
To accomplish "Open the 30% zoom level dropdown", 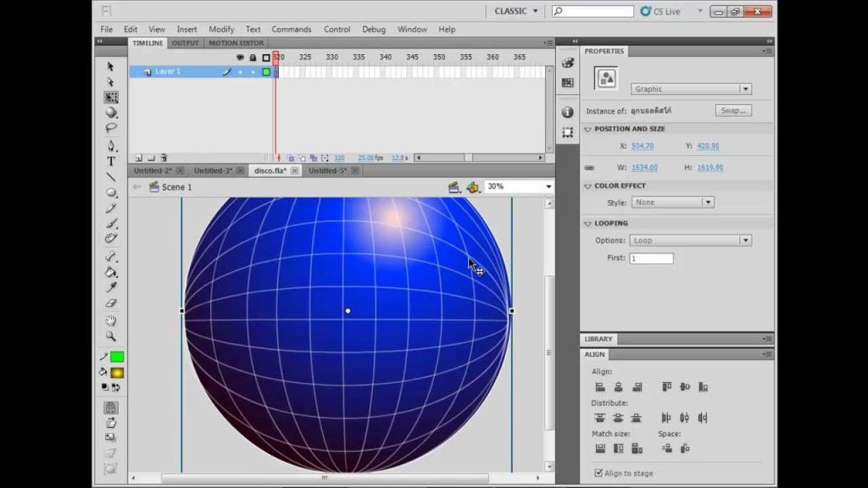I will tap(519, 186).
